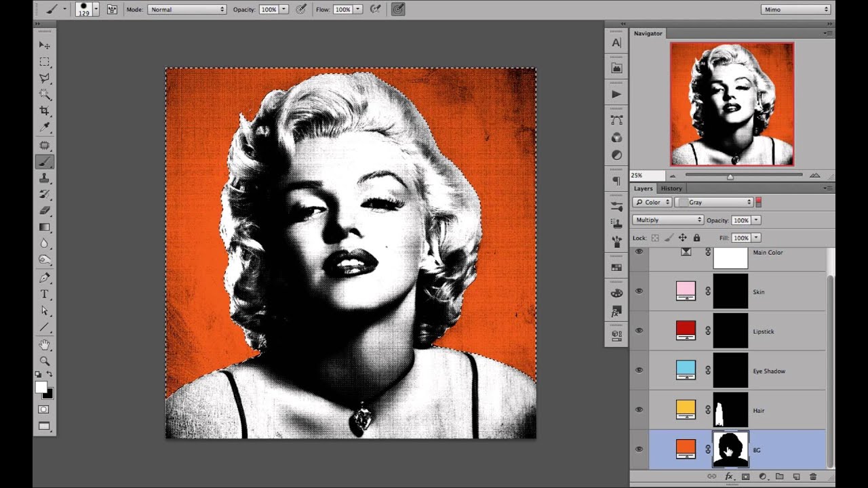Open the Gray color filter dropdown

(715, 202)
